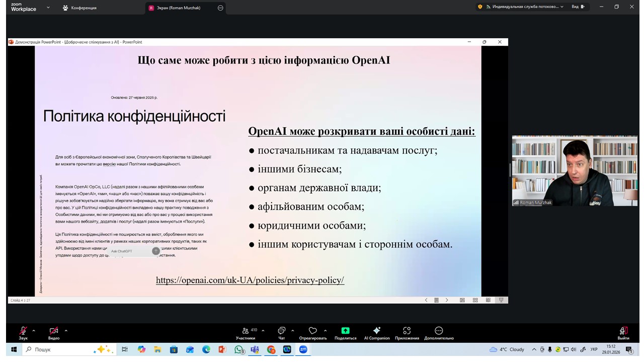Open the AI Companion icon
Image resolution: width=644 pixels, height=362 pixels.
376,331
